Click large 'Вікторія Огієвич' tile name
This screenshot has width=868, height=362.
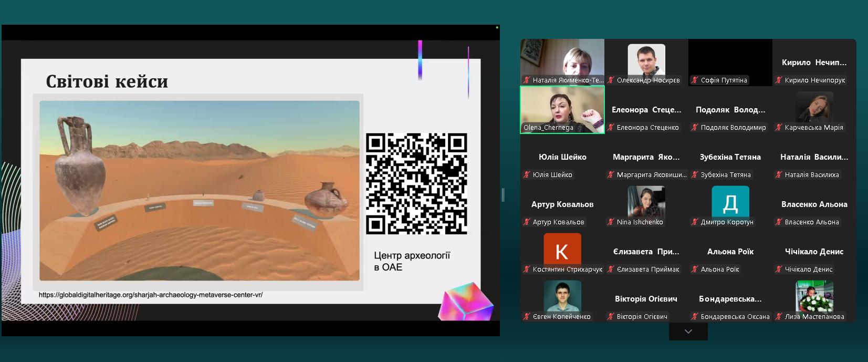tap(646, 299)
